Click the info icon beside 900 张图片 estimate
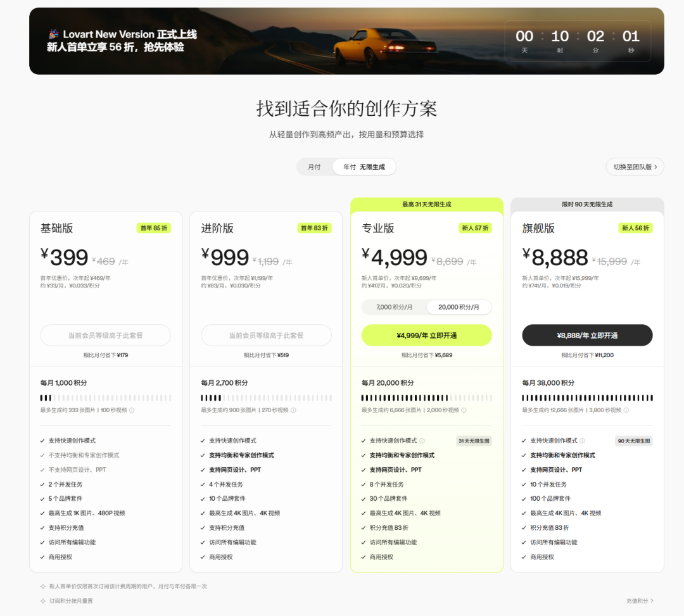Screen dimensions: 684x616 [x=294, y=410]
